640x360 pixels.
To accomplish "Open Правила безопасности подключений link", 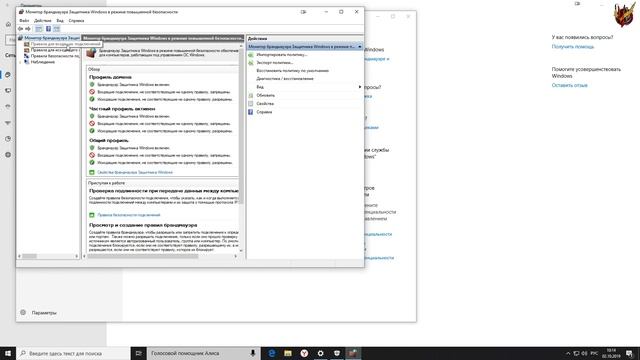I will pyautogui.click(x=129, y=215).
